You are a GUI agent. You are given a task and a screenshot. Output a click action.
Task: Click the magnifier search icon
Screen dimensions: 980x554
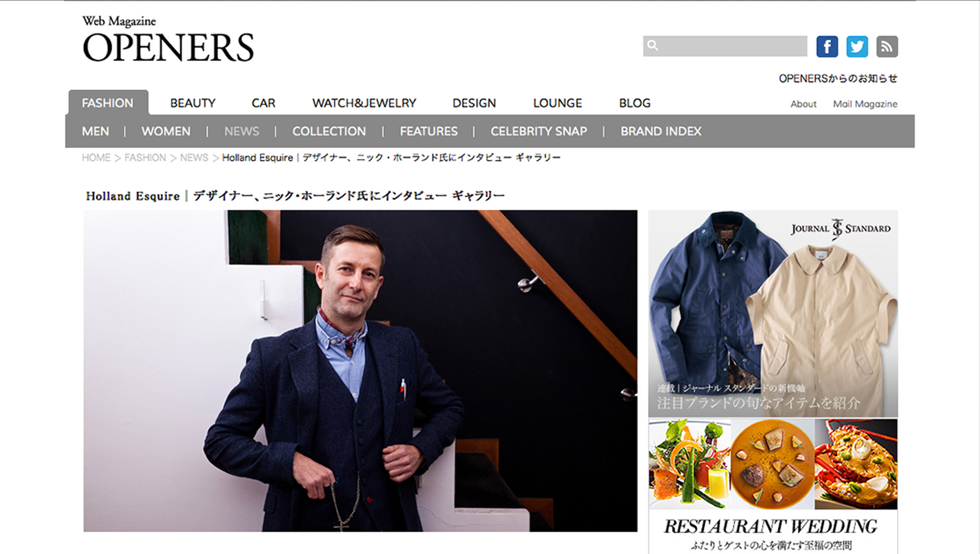point(653,45)
